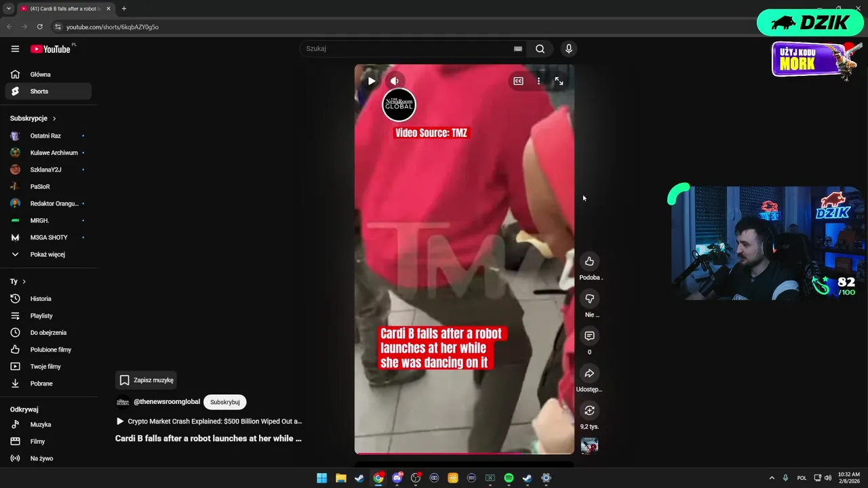
Task: Open Do obejrzenia (Watch later)
Action: 48,332
